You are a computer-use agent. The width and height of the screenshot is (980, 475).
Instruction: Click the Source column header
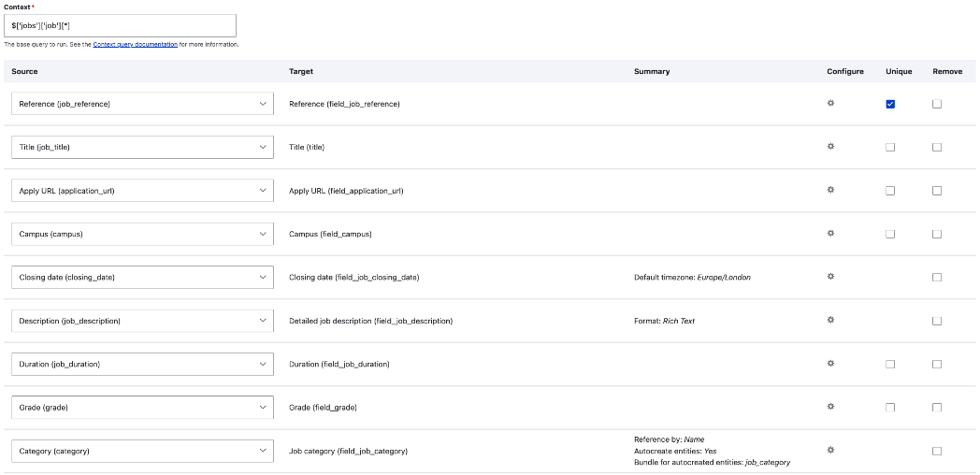(24, 71)
